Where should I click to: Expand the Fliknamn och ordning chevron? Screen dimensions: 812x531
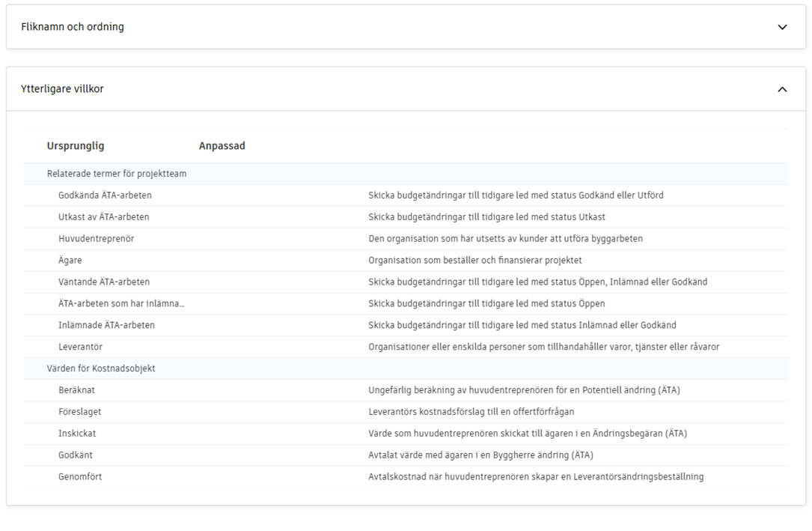pyautogui.click(x=782, y=27)
